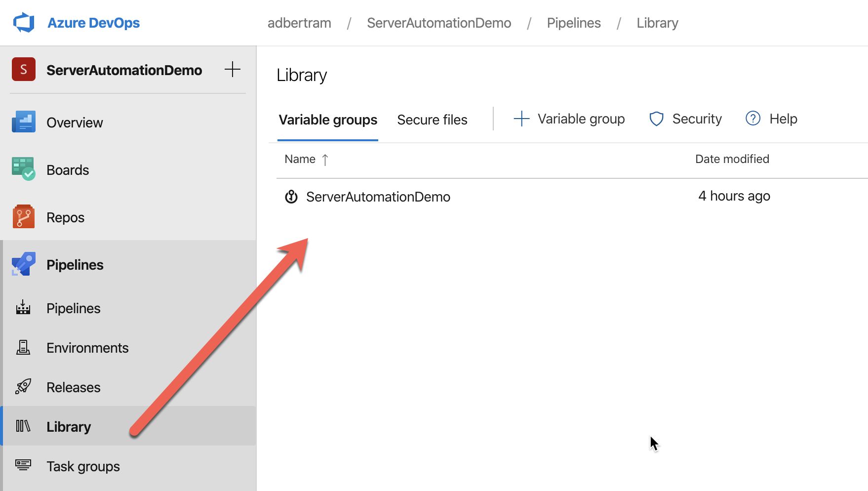The image size is (868, 491).
Task: Click the Azure DevOps logo icon
Action: click(24, 23)
